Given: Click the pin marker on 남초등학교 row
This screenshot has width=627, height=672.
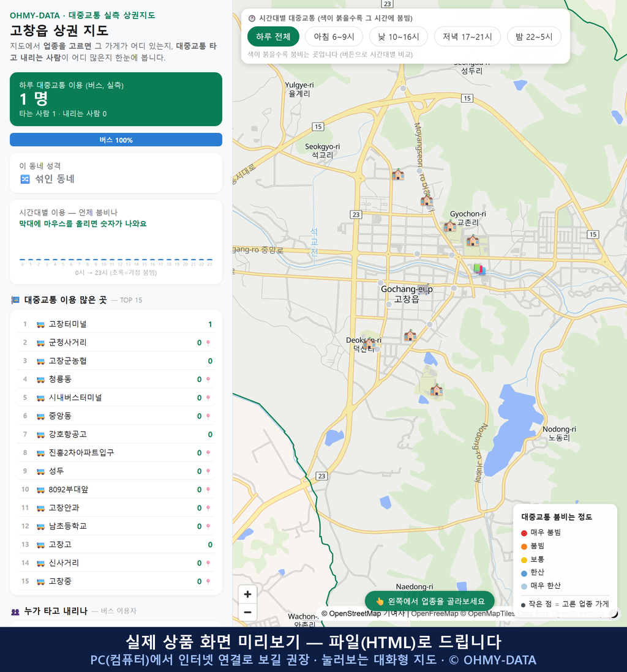Looking at the screenshot, I should point(208,526).
